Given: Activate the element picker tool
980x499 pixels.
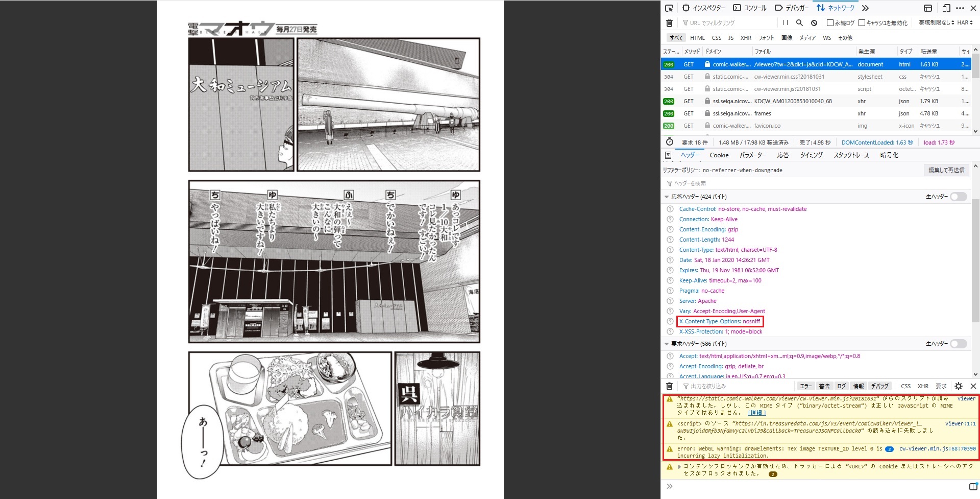Looking at the screenshot, I should [x=669, y=8].
